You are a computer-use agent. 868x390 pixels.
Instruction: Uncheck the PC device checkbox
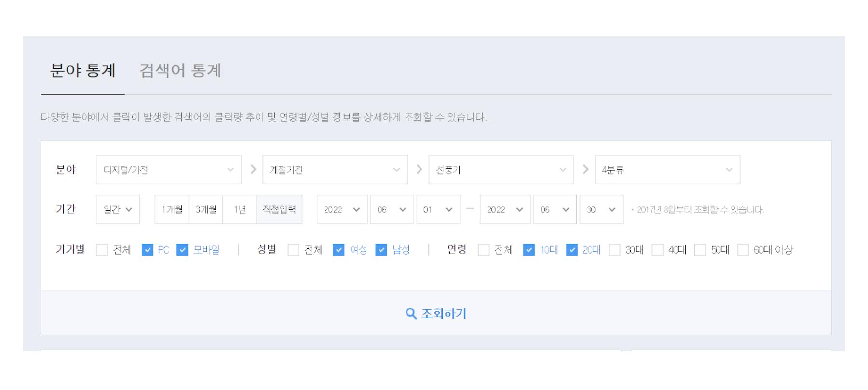148,250
